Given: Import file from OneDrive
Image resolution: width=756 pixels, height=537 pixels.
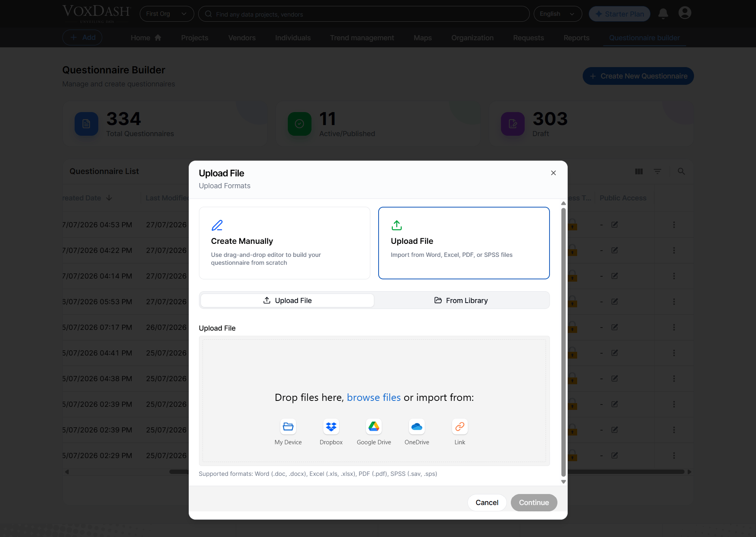Looking at the screenshot, I should (417, 432).
